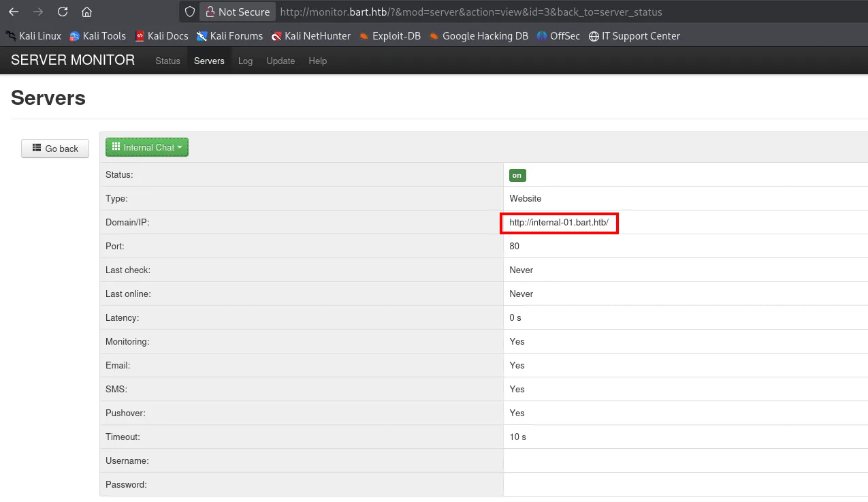
Task: Open the Exploit-DB bookmark
Action: pyautogui.click(x=390, y=36)
